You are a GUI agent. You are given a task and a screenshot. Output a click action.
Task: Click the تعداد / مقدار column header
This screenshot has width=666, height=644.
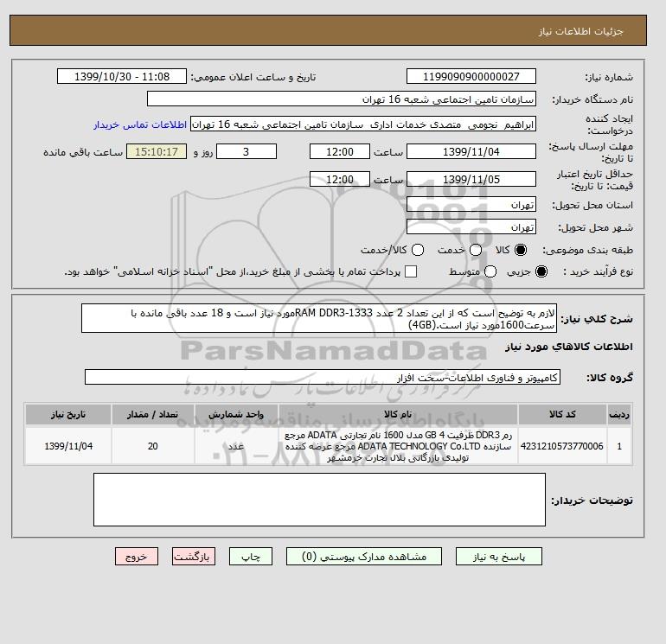(152, 414)
